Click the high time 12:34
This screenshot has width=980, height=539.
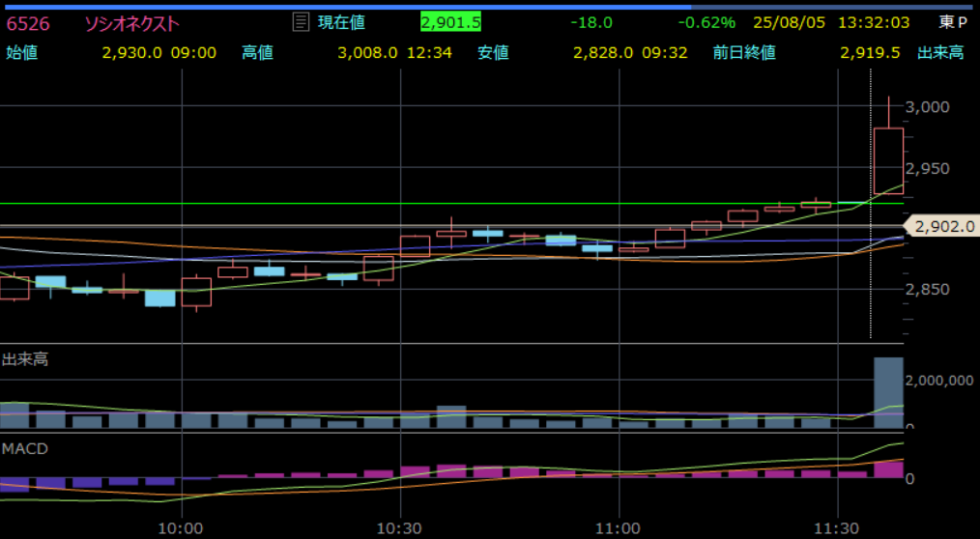coord(429,52)
